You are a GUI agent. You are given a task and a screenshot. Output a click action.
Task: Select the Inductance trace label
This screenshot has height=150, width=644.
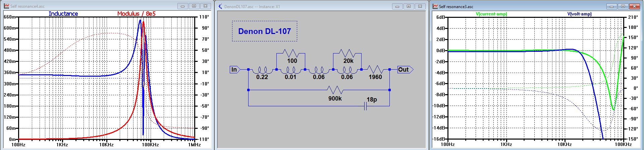click(63, 14)
